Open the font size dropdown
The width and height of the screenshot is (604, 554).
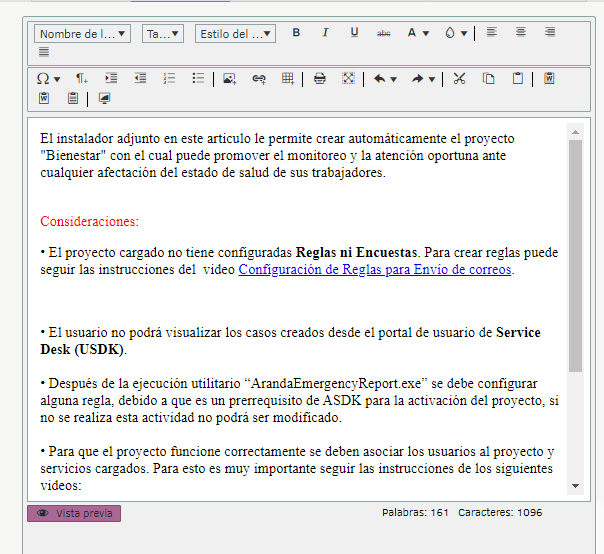coord(163,34)
